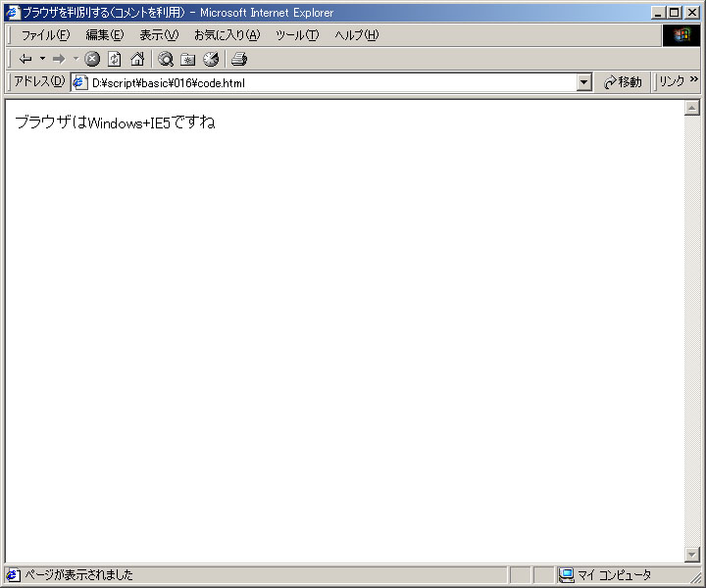Expand the リンク links bar chevron
706x588 pixels.
tap(694, 79)
